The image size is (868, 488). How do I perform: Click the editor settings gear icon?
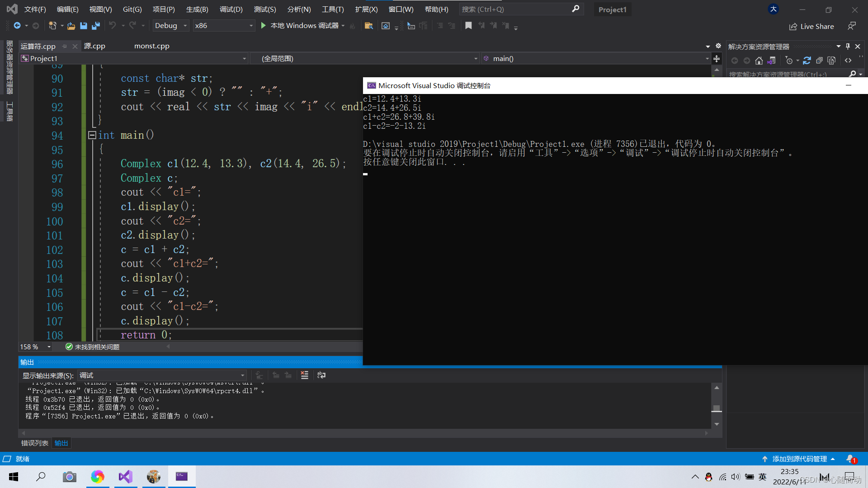718,46
